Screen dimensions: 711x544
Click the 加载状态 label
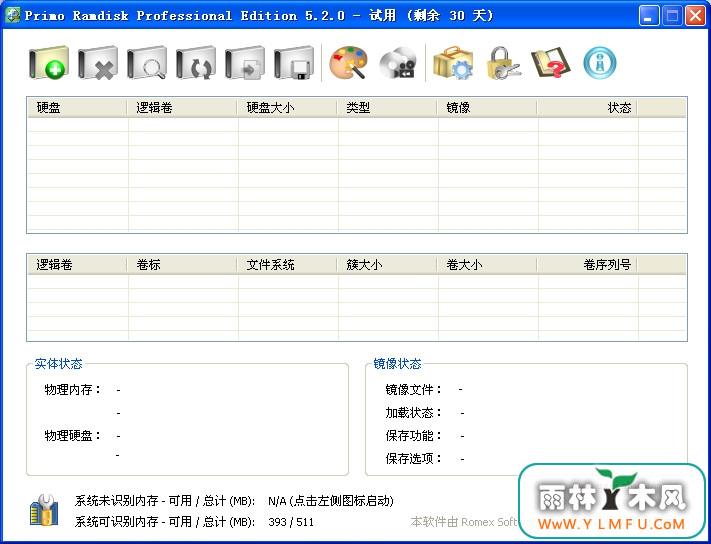tap(414, 413)
